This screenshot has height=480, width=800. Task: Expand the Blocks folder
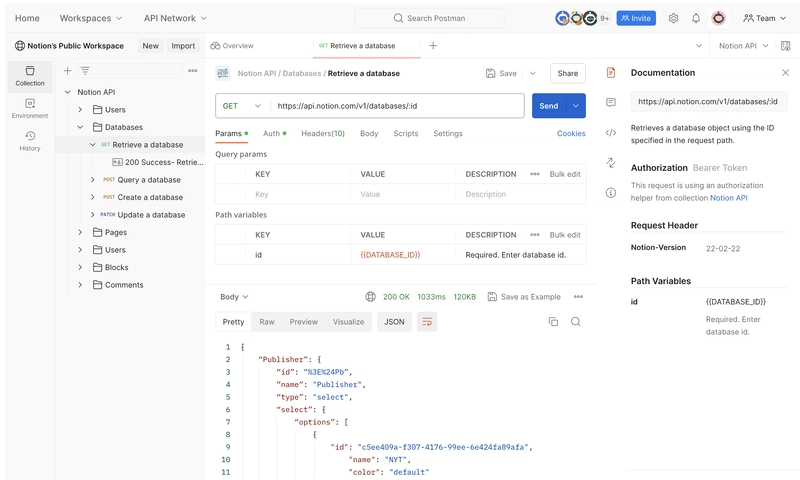80,267
